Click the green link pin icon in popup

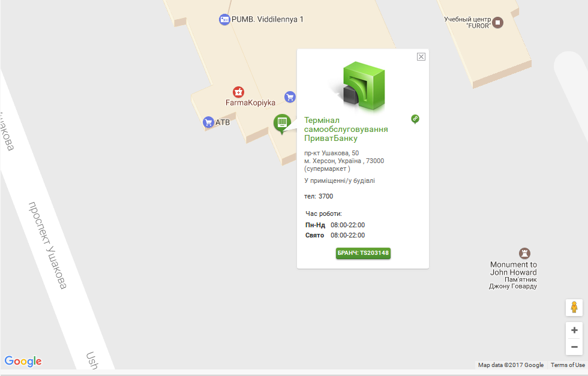[x=415, y=119]
